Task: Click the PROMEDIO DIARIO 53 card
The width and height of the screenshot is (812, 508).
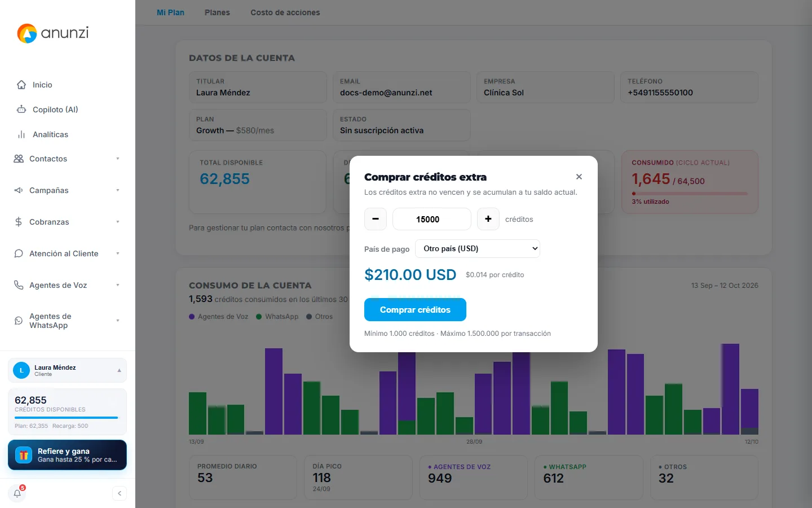Action: click(x=243, y=478)
